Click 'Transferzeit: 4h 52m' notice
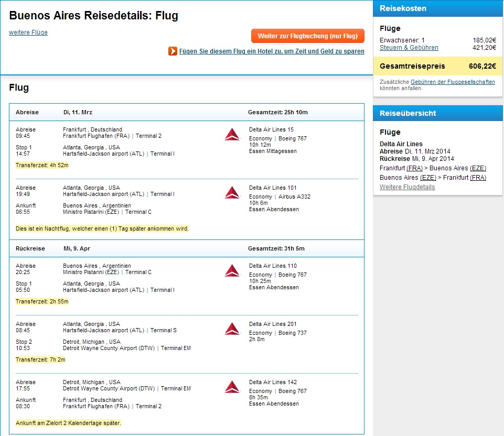504x436 pixels. pos(42,166)
